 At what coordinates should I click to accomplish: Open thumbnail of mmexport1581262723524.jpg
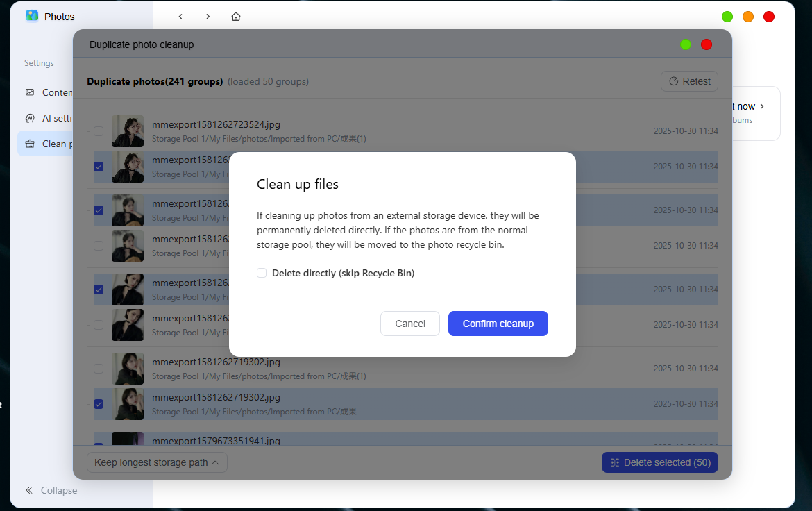[128, 131]
